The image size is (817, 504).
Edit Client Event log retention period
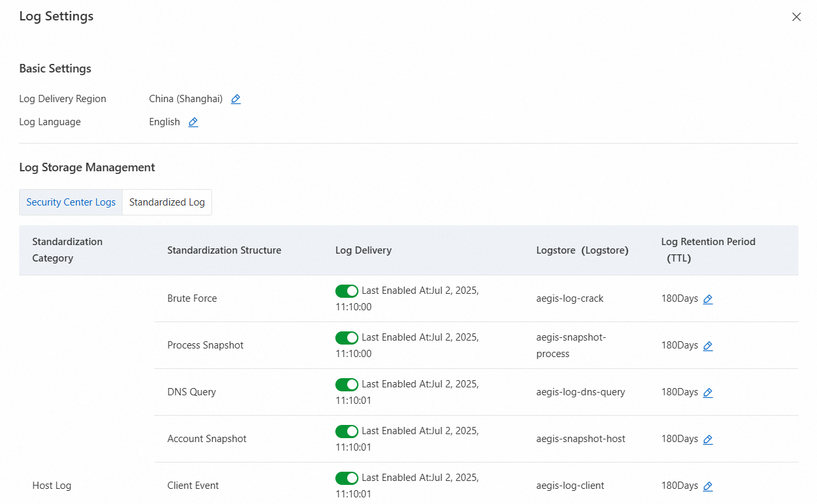tap(708, 486)
